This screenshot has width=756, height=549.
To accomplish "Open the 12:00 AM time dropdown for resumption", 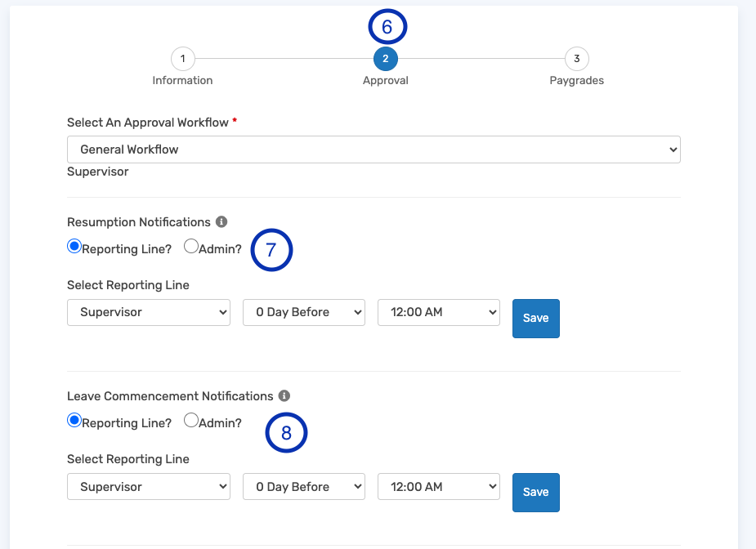I will [x=438, y=312].
